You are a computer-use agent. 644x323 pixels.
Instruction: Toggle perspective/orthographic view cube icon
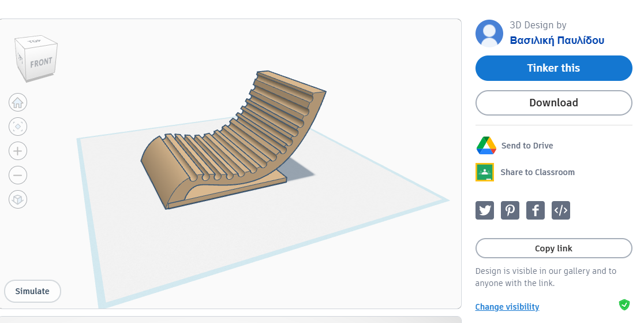pos(18,199)
